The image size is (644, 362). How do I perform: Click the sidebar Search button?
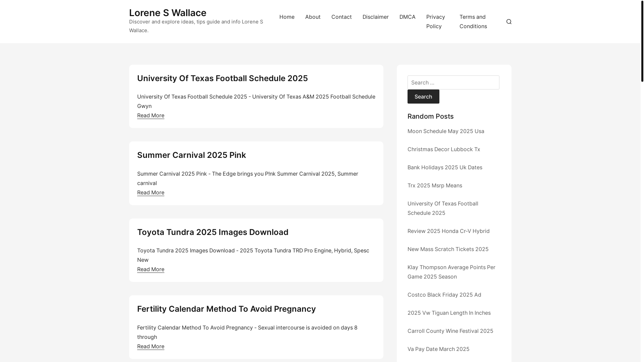coord(423,97)
